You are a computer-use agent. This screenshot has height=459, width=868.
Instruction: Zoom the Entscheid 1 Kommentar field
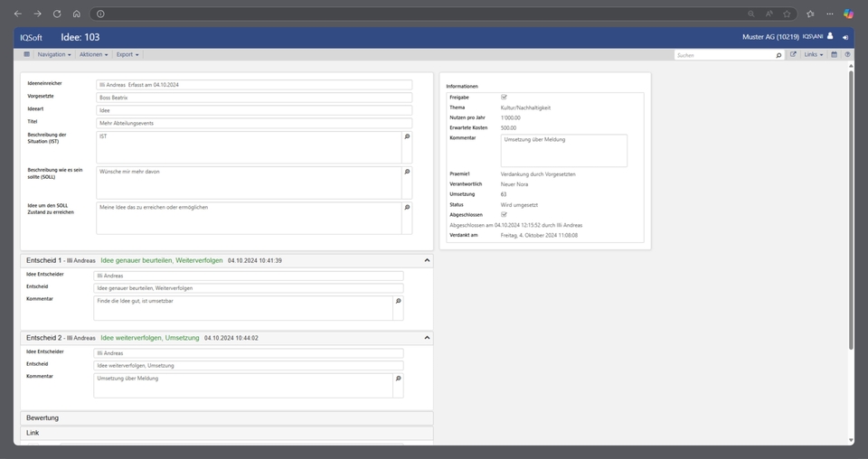point(398,301)
